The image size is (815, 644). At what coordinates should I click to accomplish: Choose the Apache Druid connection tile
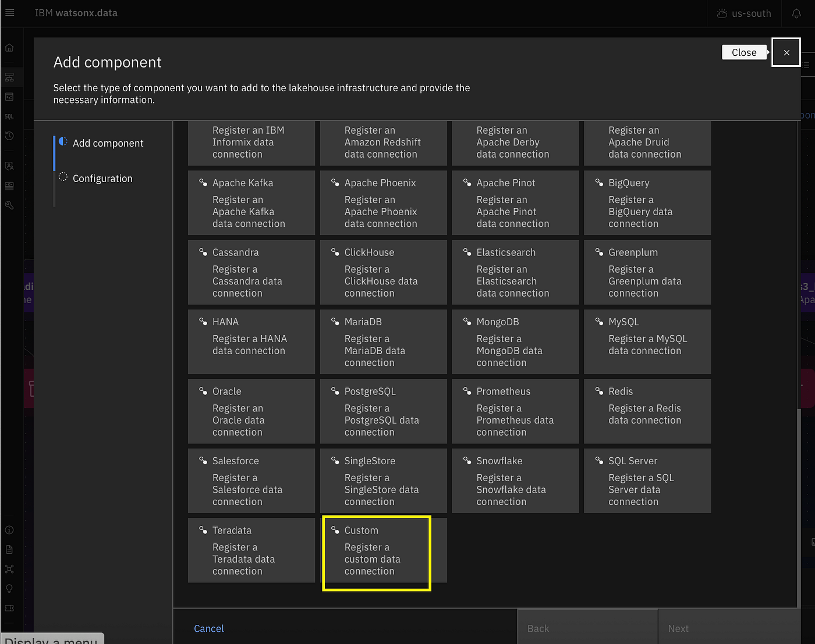647,143
